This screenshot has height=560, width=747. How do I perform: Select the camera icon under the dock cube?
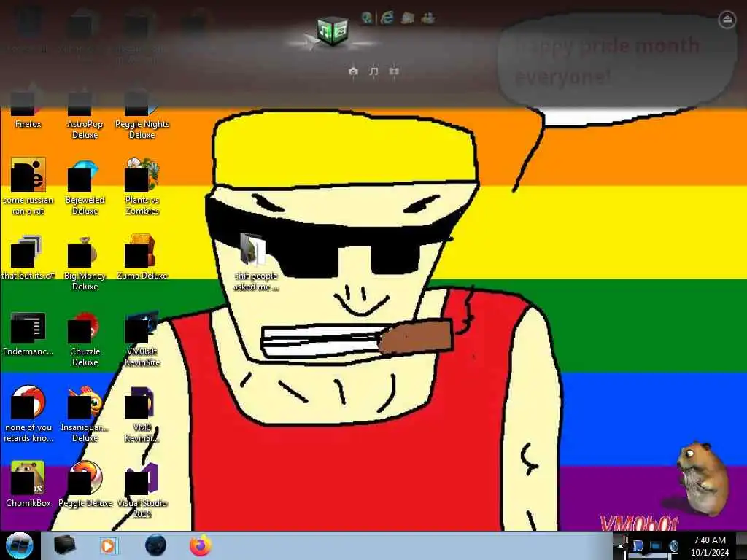pos(353,71)
